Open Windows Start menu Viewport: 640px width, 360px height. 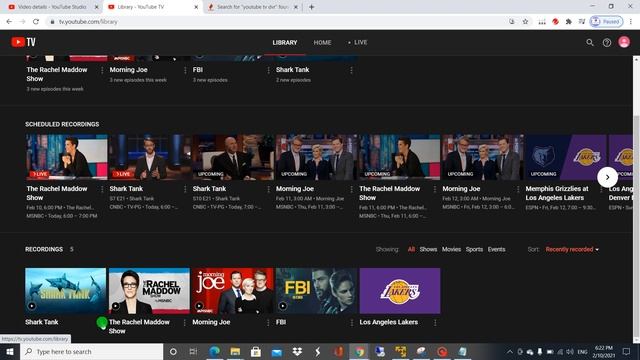click(10, 351)
